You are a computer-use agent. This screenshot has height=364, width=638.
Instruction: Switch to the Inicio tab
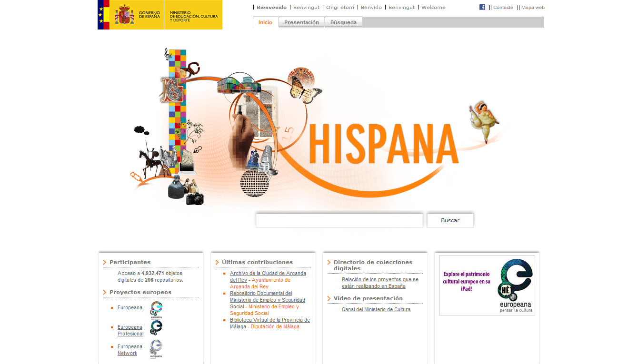pos(265,22)
